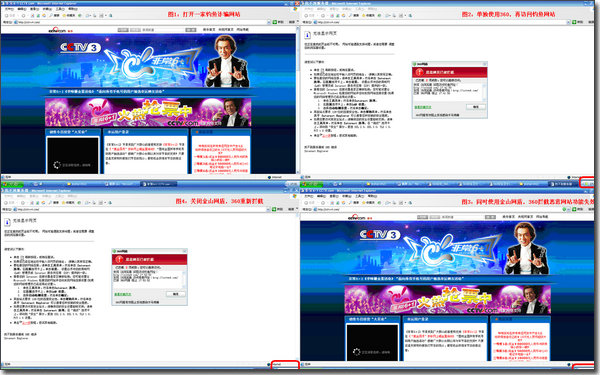Screen dimensions: 600x375
Task: Click green history link in Figure 4 360 popup
Action: tap(122, 294)
